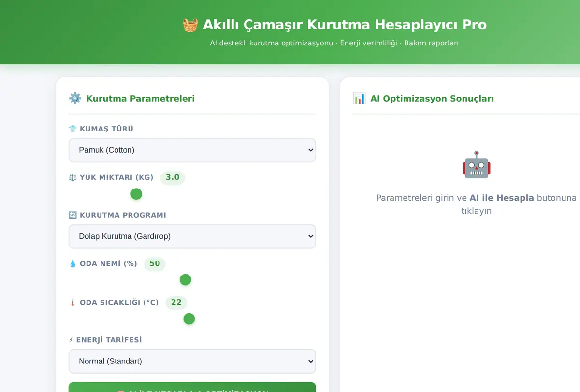The height and width of the screenshot is (392, 580).
Task: Click the water drop icon next to Oda Nemi
Action: [72, 264]
